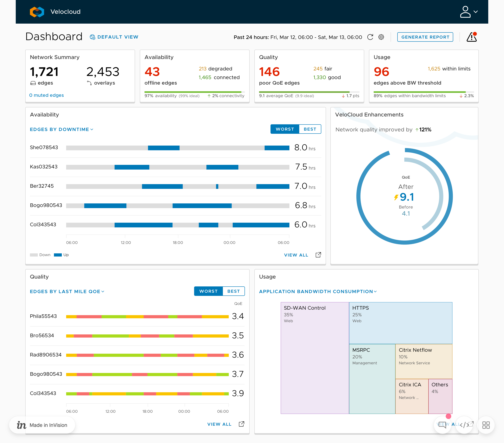This screenshot has width=504, height=443.
Task: Expand the EDGES BY DOWNTIME dropdown
Action: (61, 129)
